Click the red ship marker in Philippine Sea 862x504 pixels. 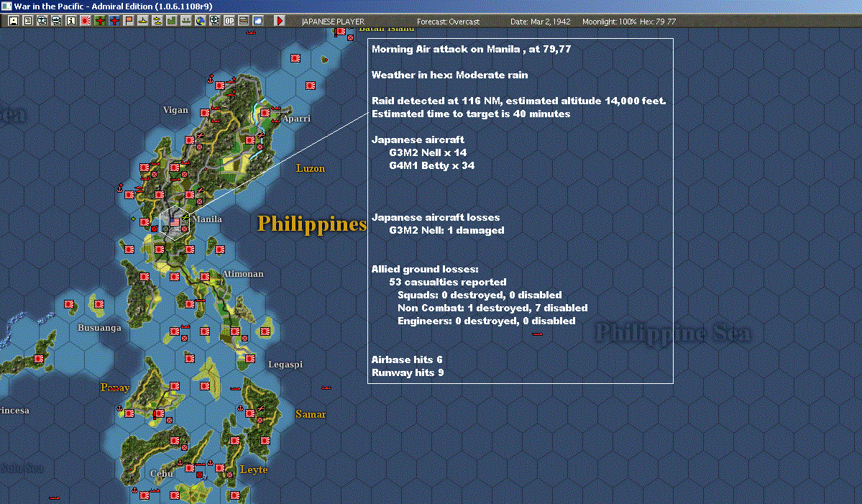(x=537, y=334)
